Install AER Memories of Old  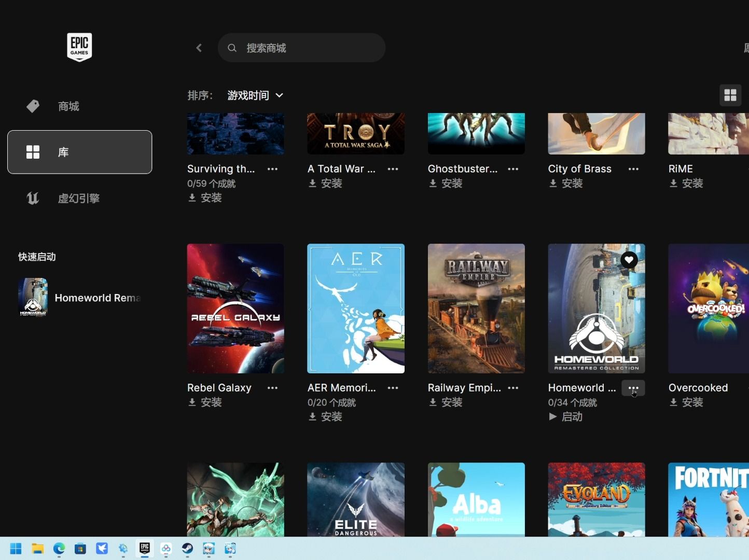325,416
